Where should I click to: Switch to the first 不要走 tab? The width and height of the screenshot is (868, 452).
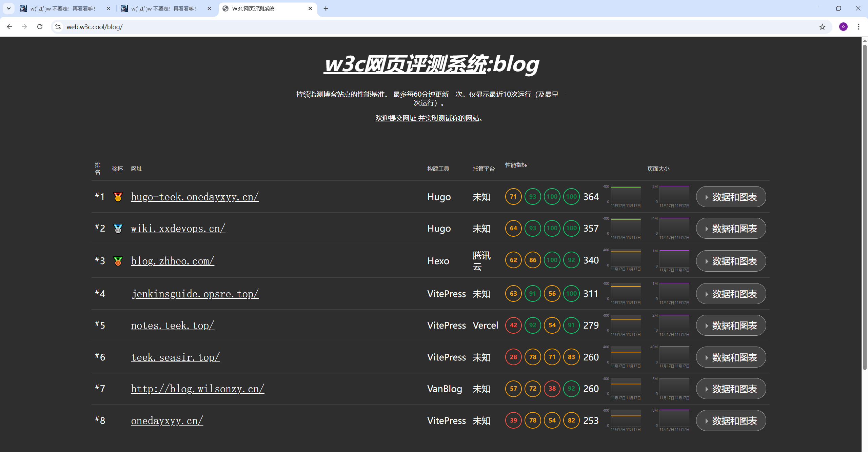(63, 8)
